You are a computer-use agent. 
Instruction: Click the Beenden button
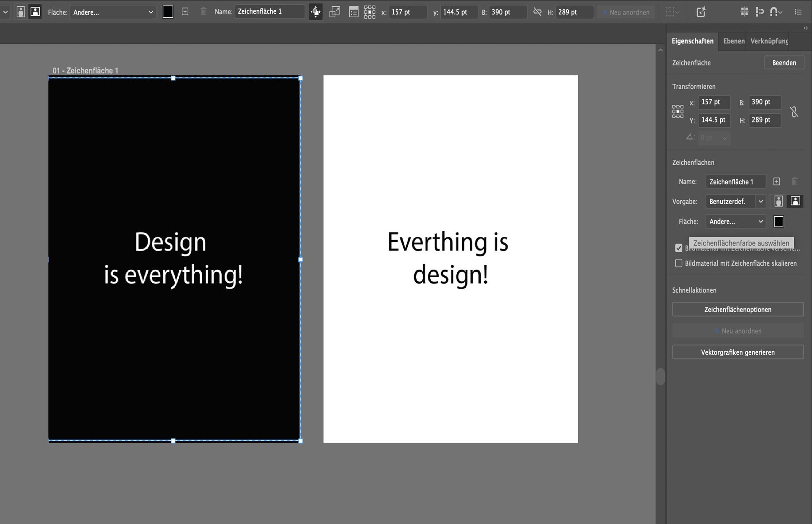pyautogui.click(x=784, y=63)
